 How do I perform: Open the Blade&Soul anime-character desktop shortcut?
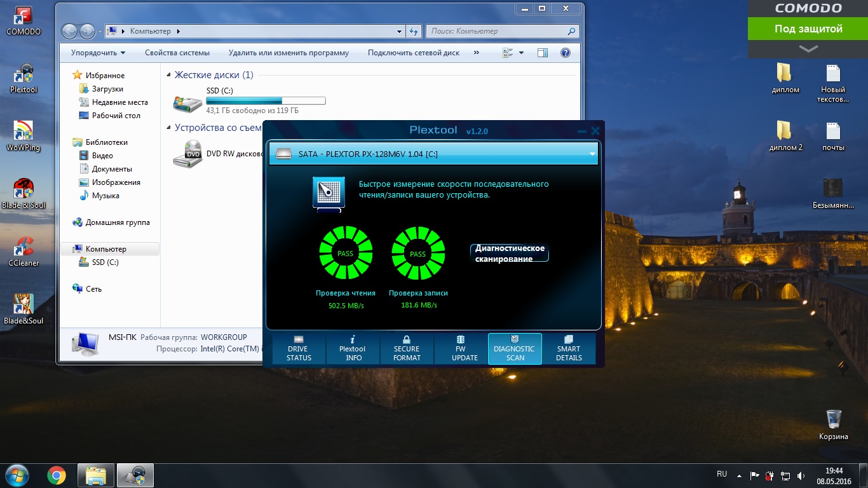click(24, 309)
